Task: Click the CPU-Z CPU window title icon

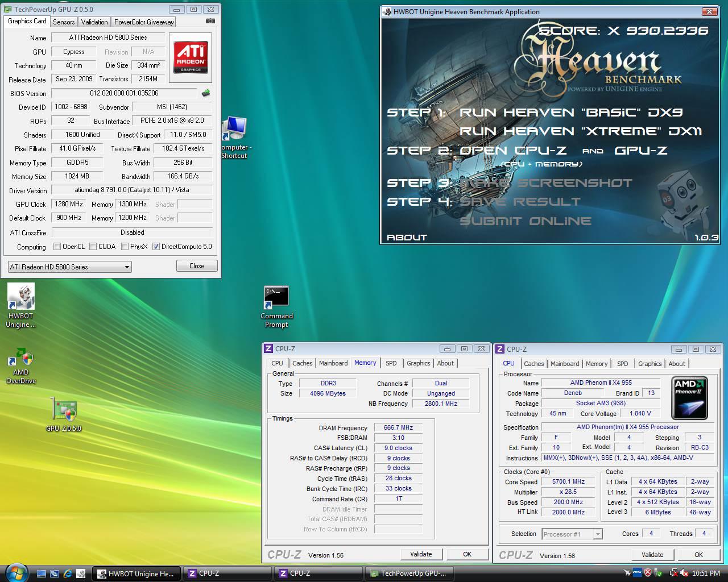Action: (x=500, y=349)
